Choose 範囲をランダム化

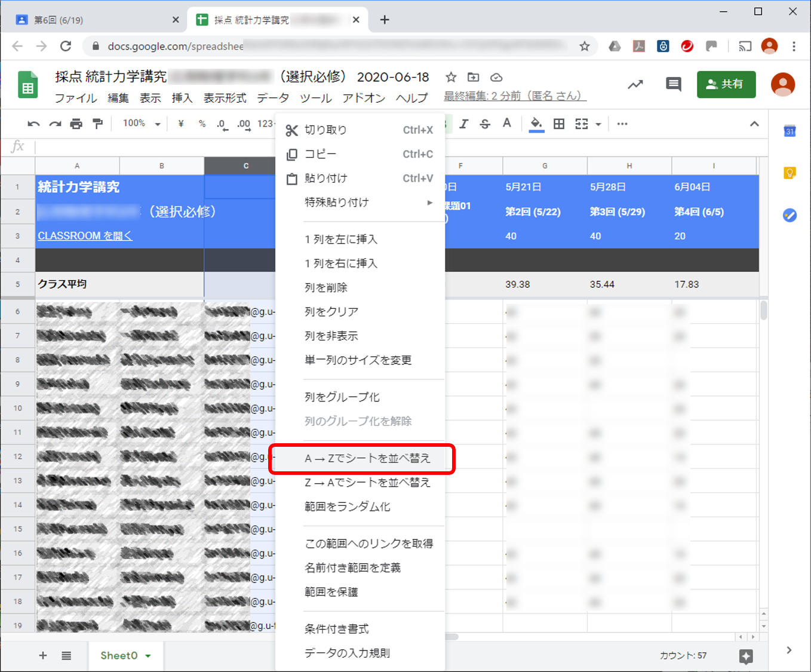[360, 507]
